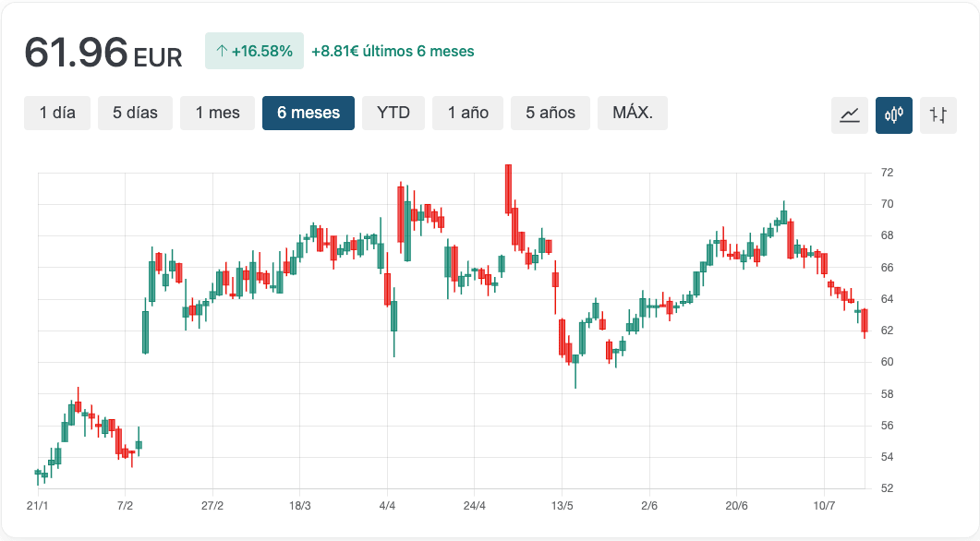The width and height of the screenshot is (980, 541).
Task: Open the "1 mes" chart tab
Action: click(x=217, y=113)
